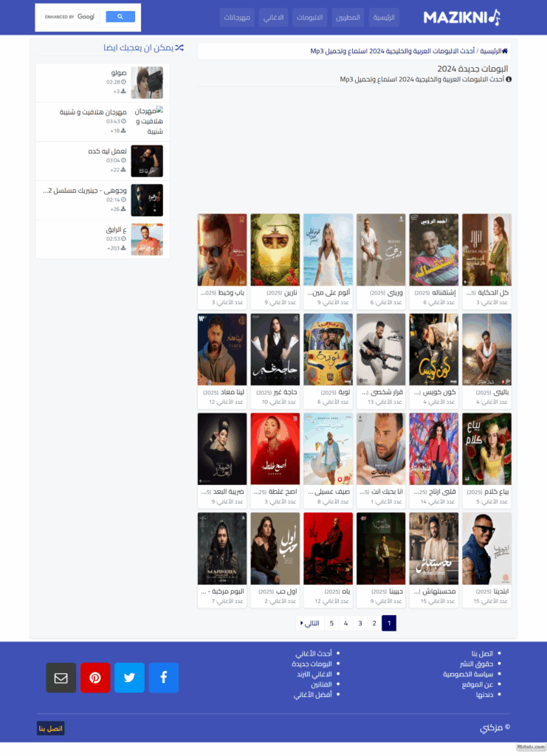Open مهرجانات in the top navigation
547x756 pixels.
[x=237, y=18]
